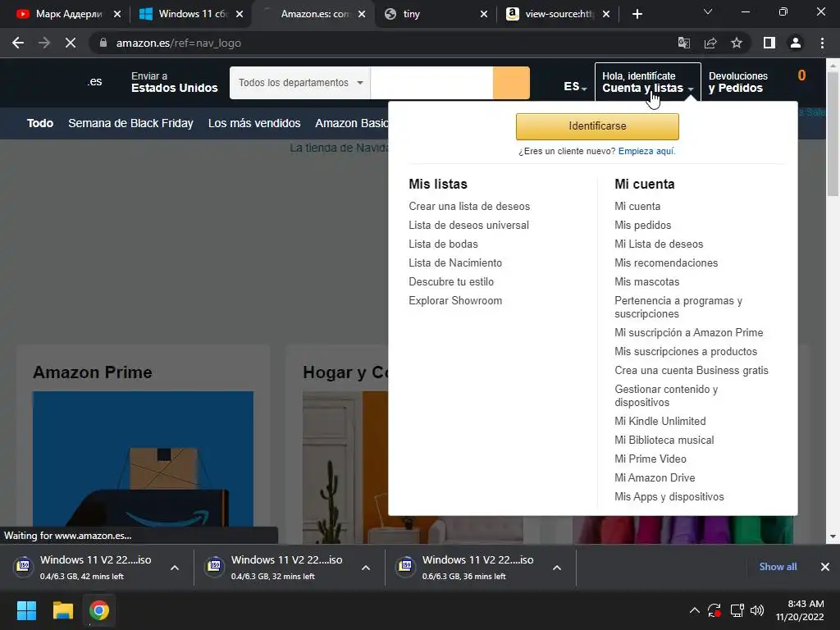The width and height of the screenshot is (840, 630).
Task: Click the padlock site info icon
Action: 103,43
